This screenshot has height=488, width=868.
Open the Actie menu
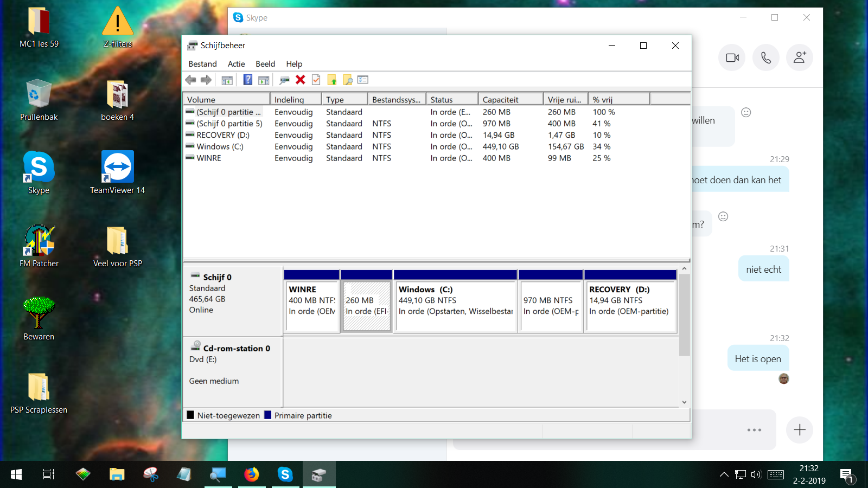click(x=236, y=64)
